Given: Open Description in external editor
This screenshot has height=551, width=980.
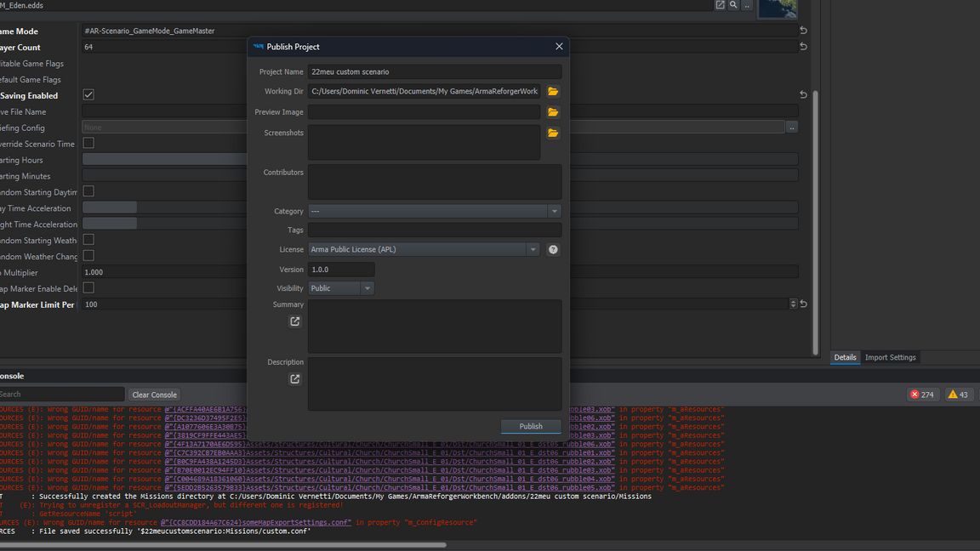Looking at the screenshot, I should (x=295, y=379).
